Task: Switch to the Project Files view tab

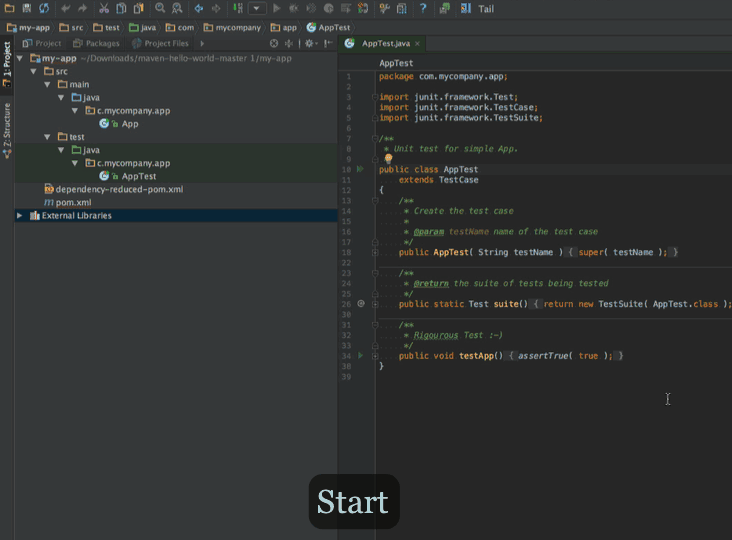Action: pyautogui.click(x=160, y=43)
